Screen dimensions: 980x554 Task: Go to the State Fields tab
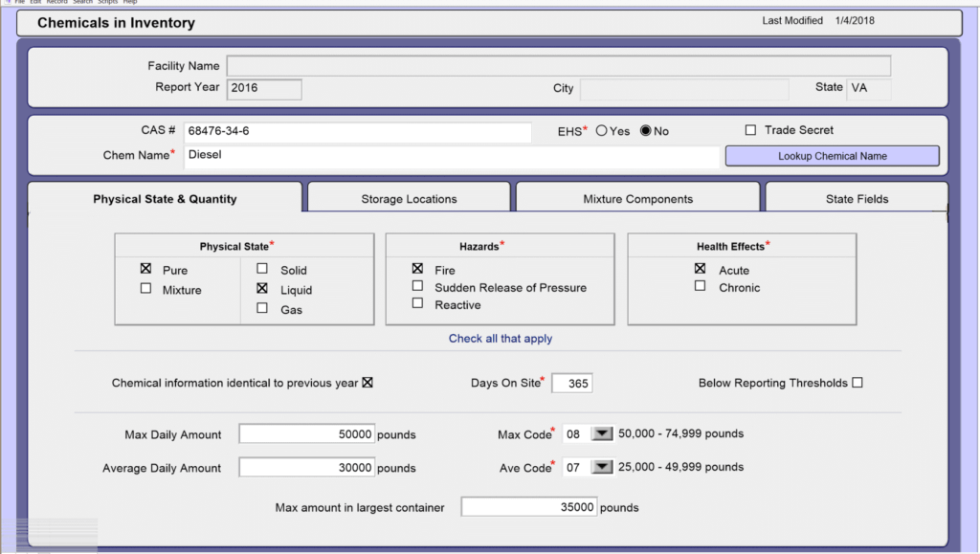pos(857,199)
